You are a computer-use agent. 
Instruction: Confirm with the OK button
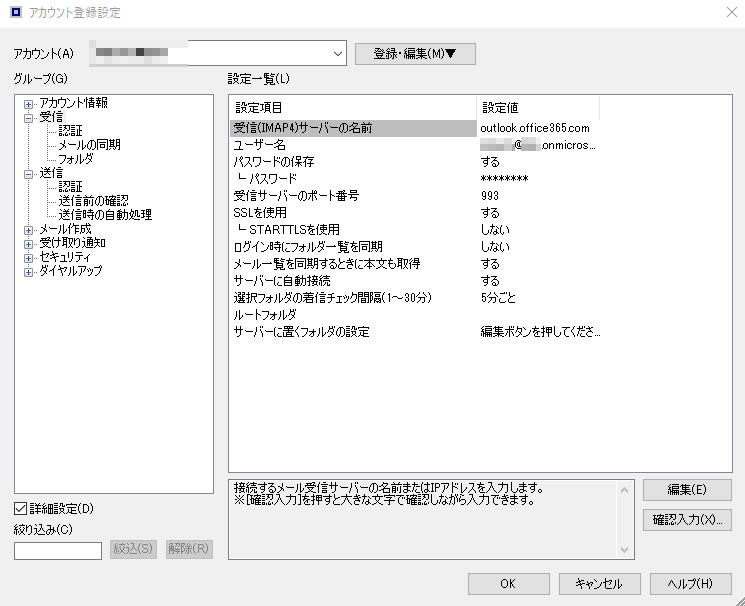point(508,584)
